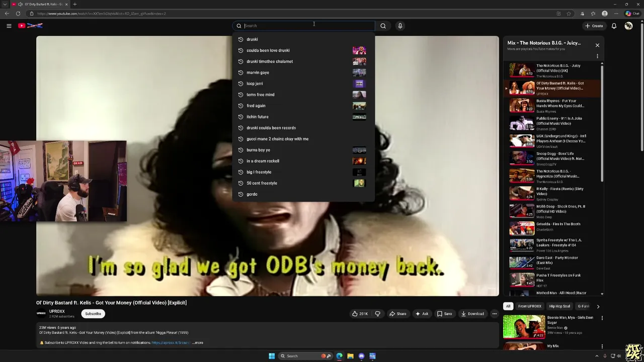This screenshot has width=644, height=362.
Task: Open the browser tab search dropdown
Action: 5,4
